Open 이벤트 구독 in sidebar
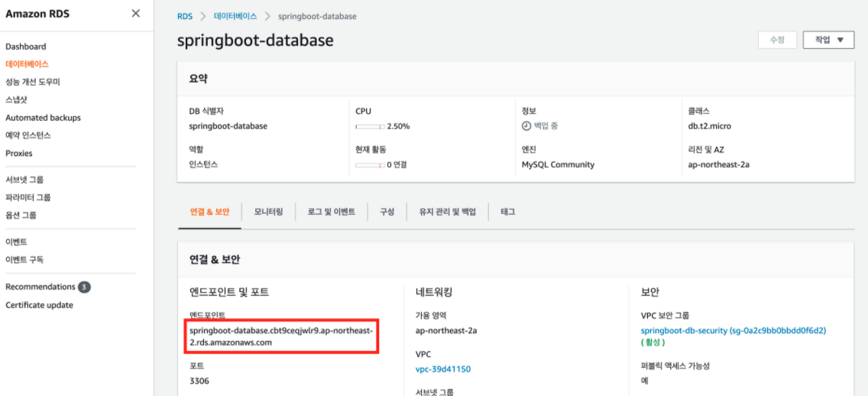This screenshot has height=396, width=868. coord(24,260)
